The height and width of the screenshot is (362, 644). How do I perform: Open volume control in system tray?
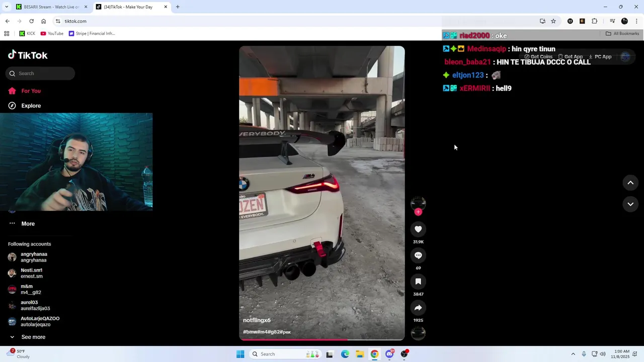[603, 354]
